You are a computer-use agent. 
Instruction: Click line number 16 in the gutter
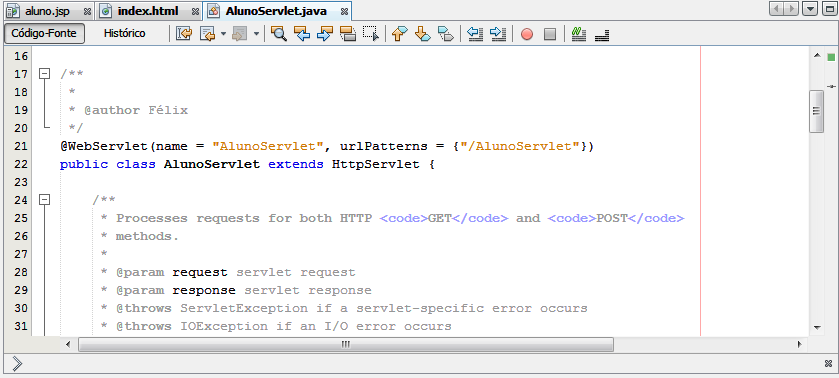click(x=21, y=56)
